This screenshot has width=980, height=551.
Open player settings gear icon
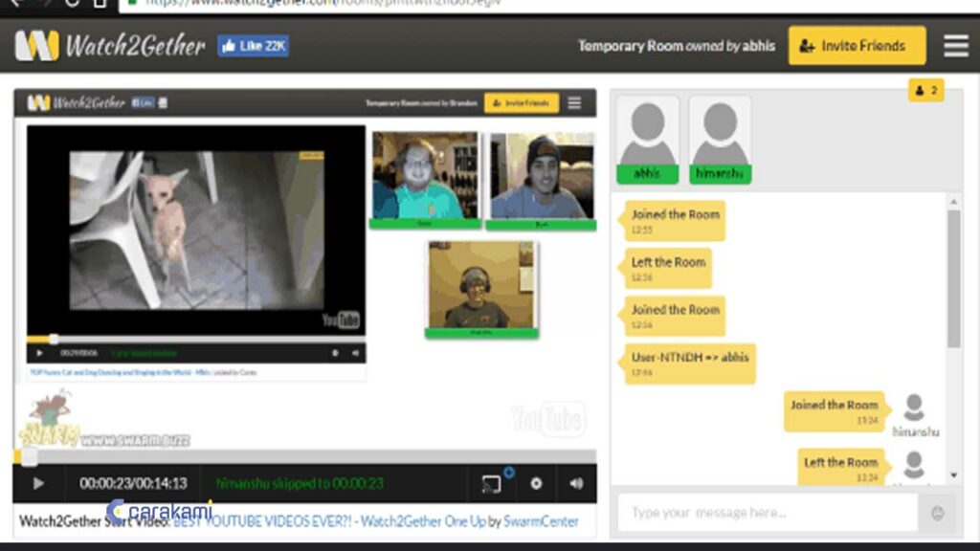coord(536,484)
